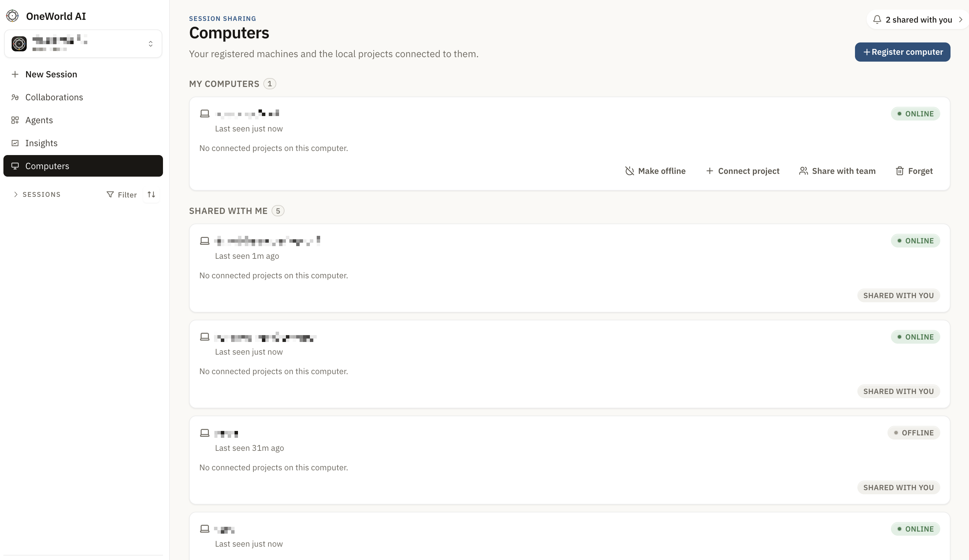The width and height of the screenshot is (969, 560).
Task: Click 'Last seen 1m ago' text
Action: tap(247, 256)
